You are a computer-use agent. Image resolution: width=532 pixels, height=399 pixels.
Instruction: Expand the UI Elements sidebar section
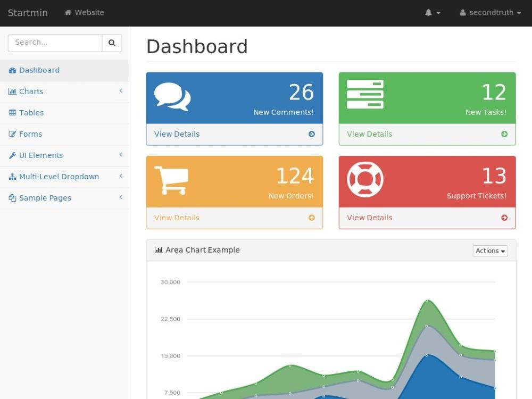(40, 155)
